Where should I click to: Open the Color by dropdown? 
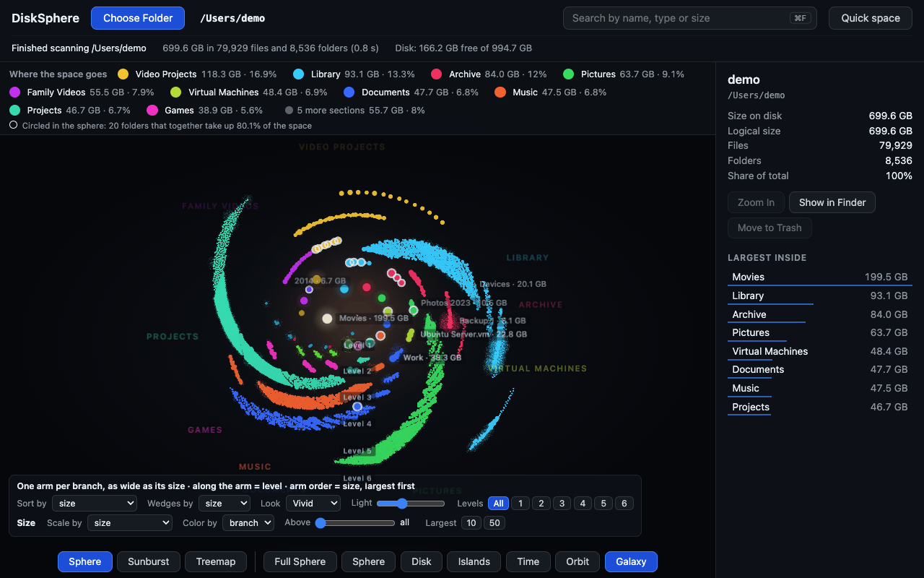click(248, 523)
